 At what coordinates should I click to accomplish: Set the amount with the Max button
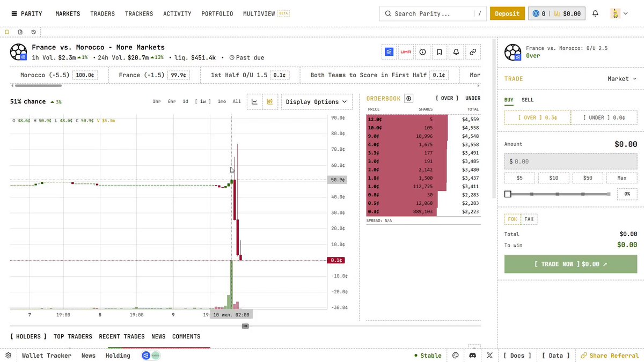[622, 178]
